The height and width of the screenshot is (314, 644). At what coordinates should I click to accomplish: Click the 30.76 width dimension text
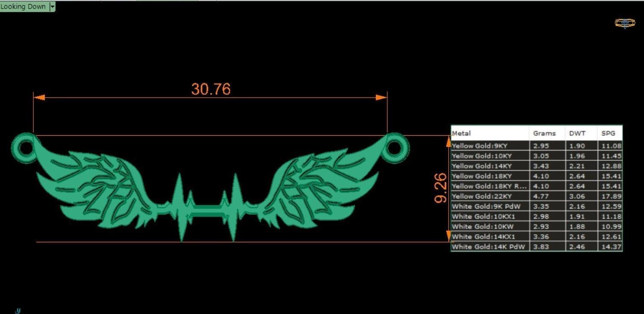pyautogui.click(x=210, y=89)
